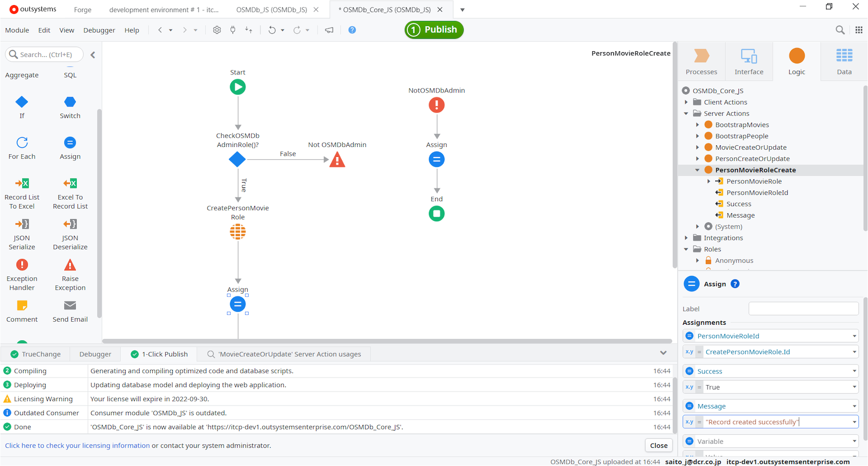This screenshot has height=466, width=868.
Task: Open CreatePersonMovieRole.Id value dropdown
Action: (854, 352)
